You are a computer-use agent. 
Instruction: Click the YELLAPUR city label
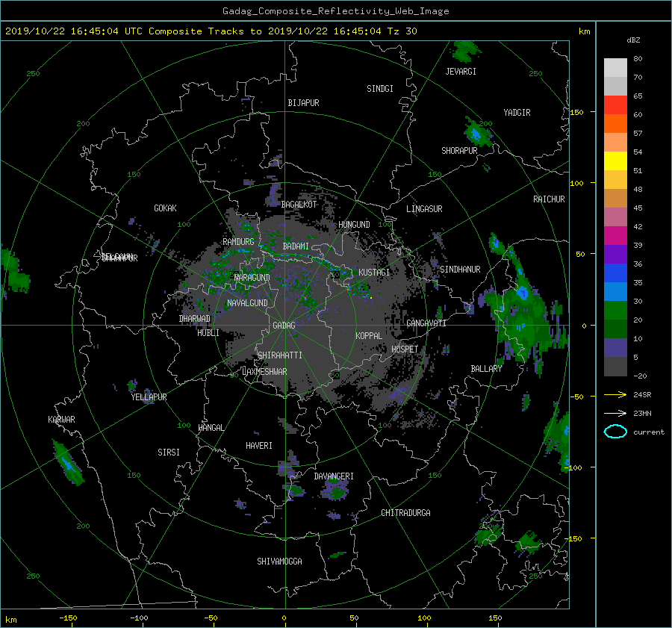[x=149, y=397]
